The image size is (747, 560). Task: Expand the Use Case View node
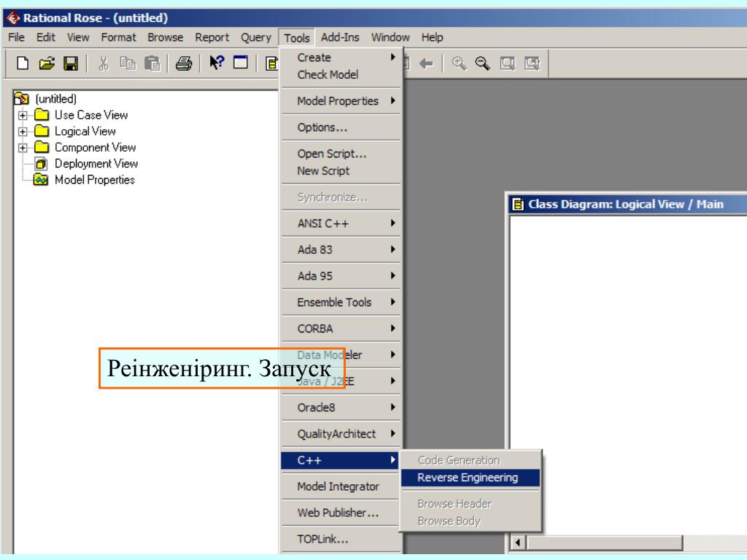tap(23, 115)
